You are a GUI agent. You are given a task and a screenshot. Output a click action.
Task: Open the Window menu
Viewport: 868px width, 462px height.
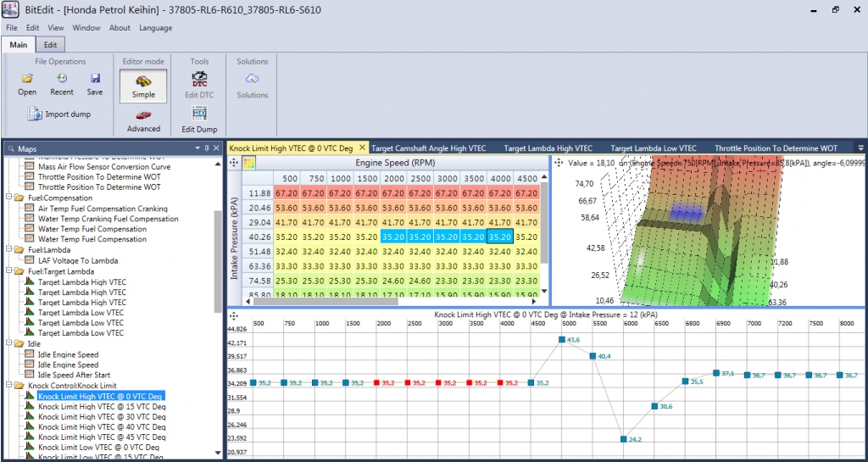click(x=86, y=28)
